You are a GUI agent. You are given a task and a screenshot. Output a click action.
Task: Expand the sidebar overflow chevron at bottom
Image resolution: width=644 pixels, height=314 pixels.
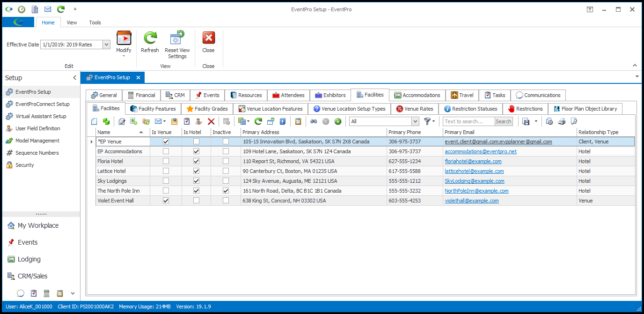(x=73, y=293)
